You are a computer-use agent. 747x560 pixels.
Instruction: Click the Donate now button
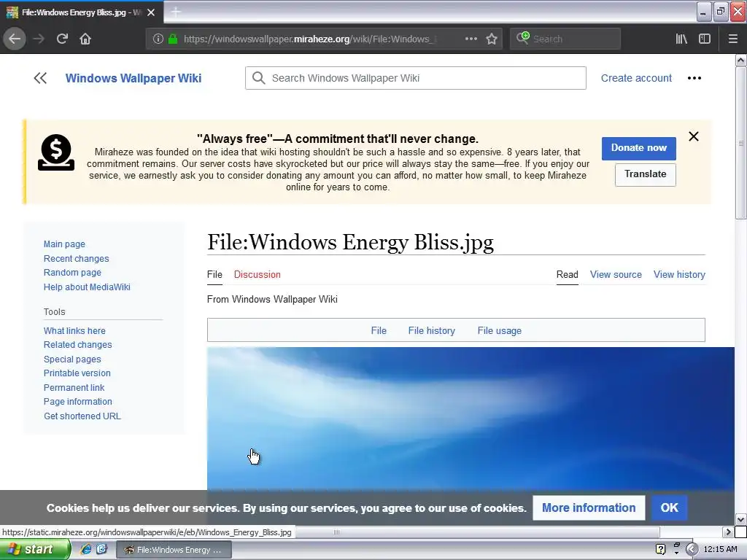638,148
